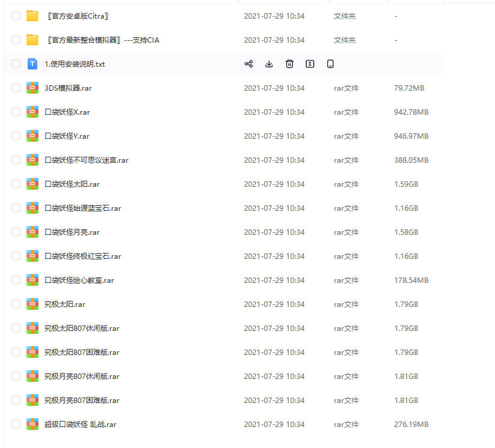495x448 pixels.
Task: Click folder icon of 〖官方安卓版Citra〗
Action: (x=32, y=16)
